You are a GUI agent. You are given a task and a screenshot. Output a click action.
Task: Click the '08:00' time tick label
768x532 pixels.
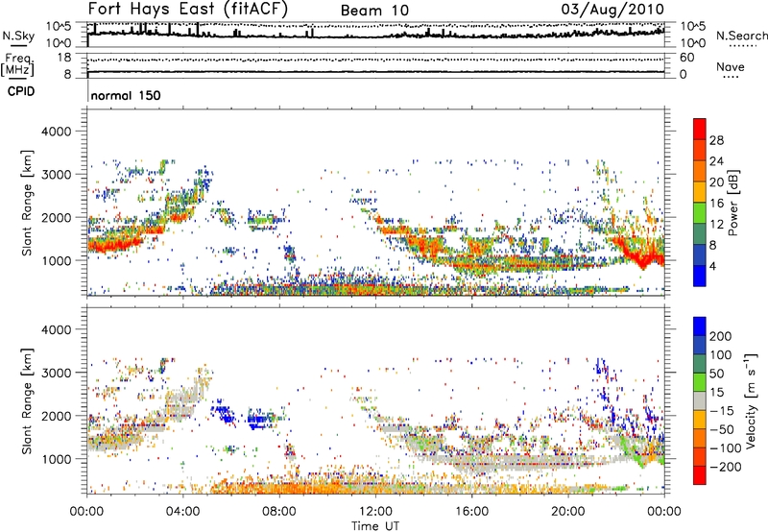pos(279,512)
